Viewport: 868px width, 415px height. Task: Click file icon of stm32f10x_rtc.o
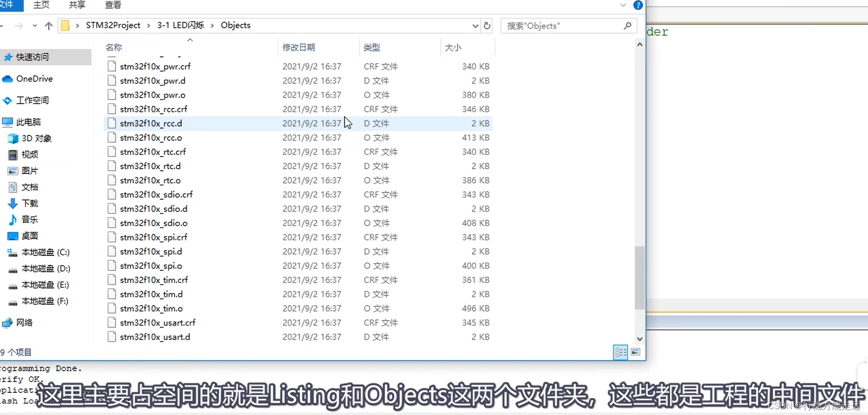[x=112, y=180]
